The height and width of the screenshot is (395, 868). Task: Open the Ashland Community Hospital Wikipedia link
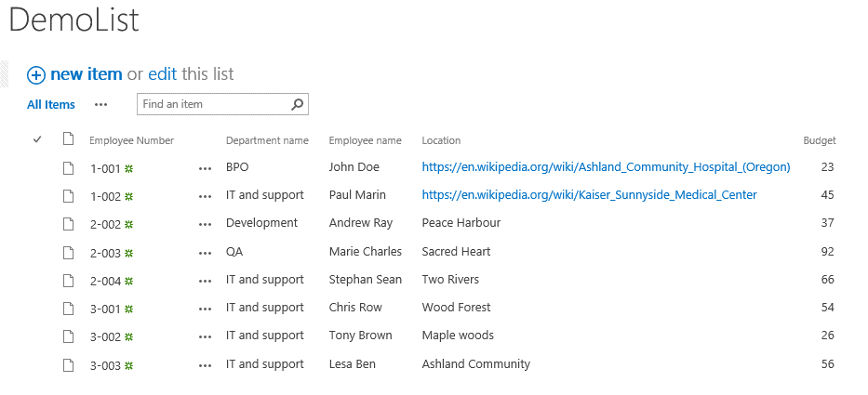pyautogui.click(x=606, y=167)
